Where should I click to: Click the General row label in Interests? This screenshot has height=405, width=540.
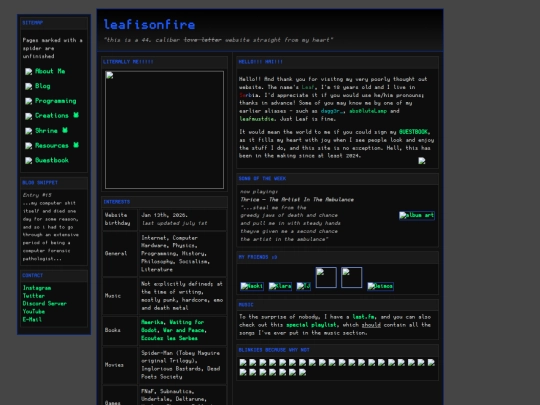[x=116, y=253]
